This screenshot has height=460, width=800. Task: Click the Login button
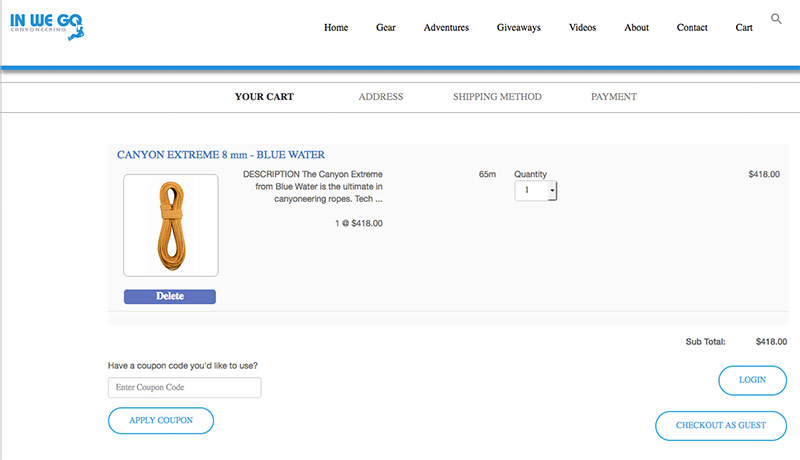753,380
